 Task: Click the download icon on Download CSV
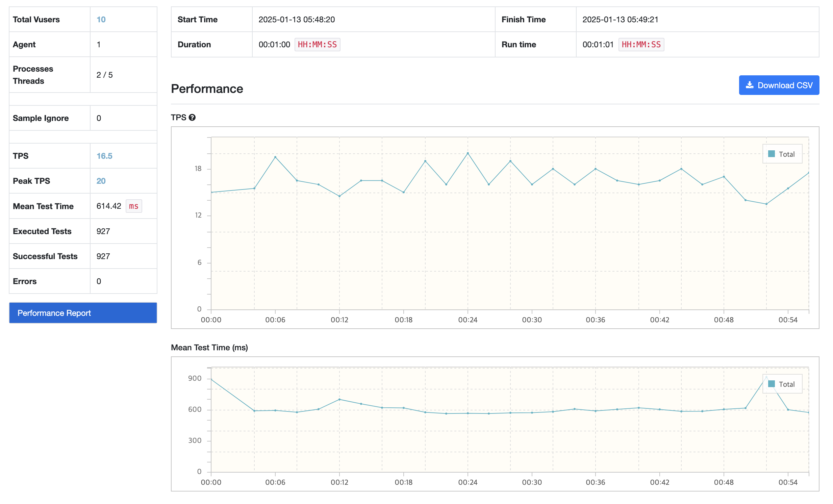click(750, 85)
